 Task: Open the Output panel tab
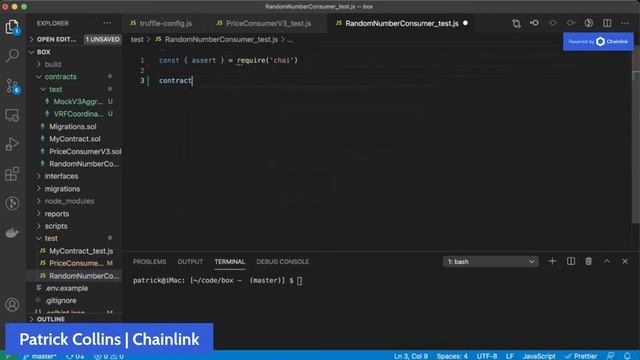click(x=190, y=261)
